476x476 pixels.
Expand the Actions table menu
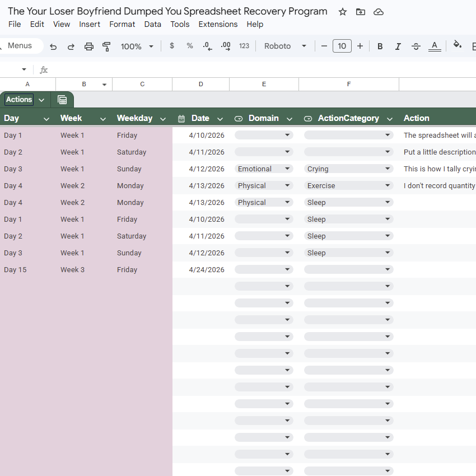coord(41,100)
